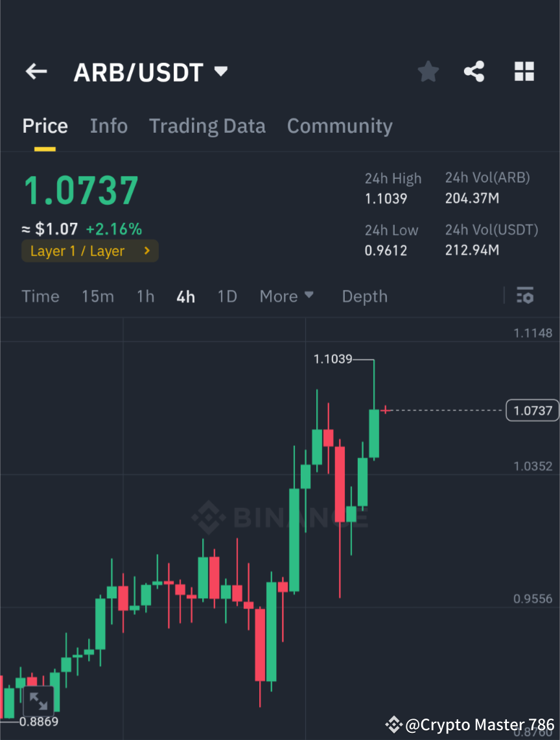Tap the fullscreen expand icon on the chart

tap(39, 701)
